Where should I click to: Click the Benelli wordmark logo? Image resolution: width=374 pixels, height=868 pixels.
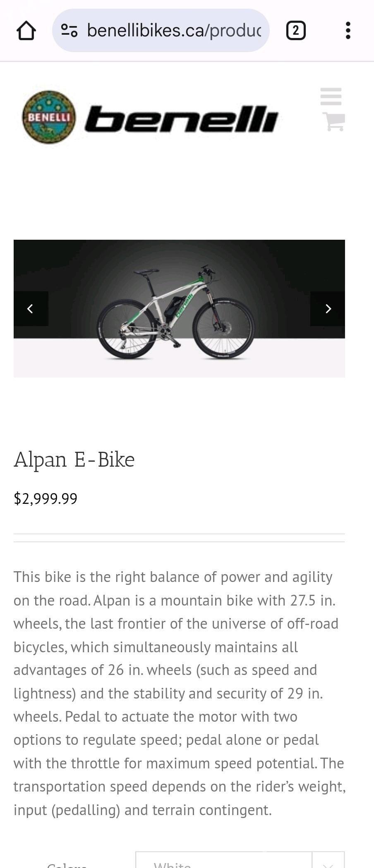(x=181, y=119)
